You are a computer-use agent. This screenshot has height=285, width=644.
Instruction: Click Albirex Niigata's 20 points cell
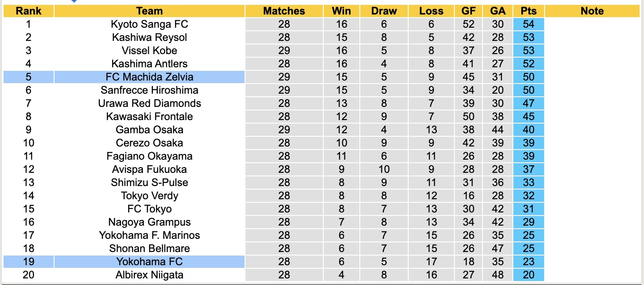tap(528, 275)
